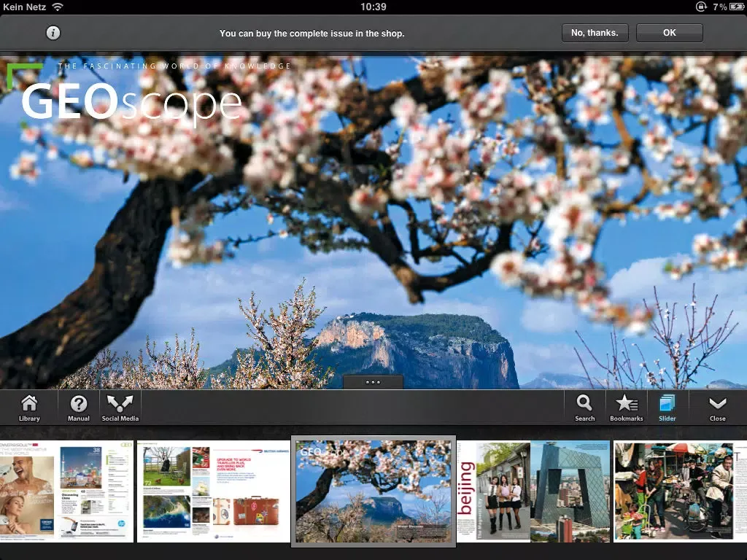Toggle the Slider pages view
This screenshot has width=747, height=560.
click(667, 408)
